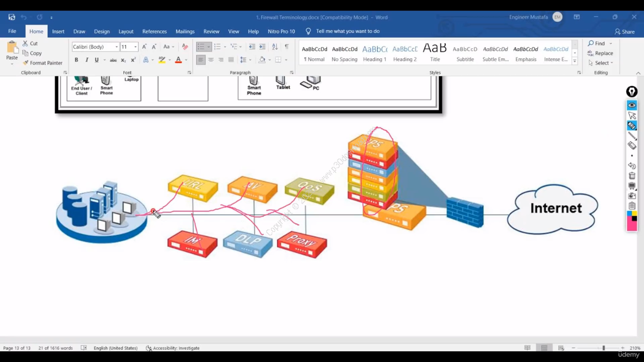Image resolution: width=644 pixels, height=362 pixels.
Task: Click undo arrow in annotation toolbar
Action: click(632, 165)
